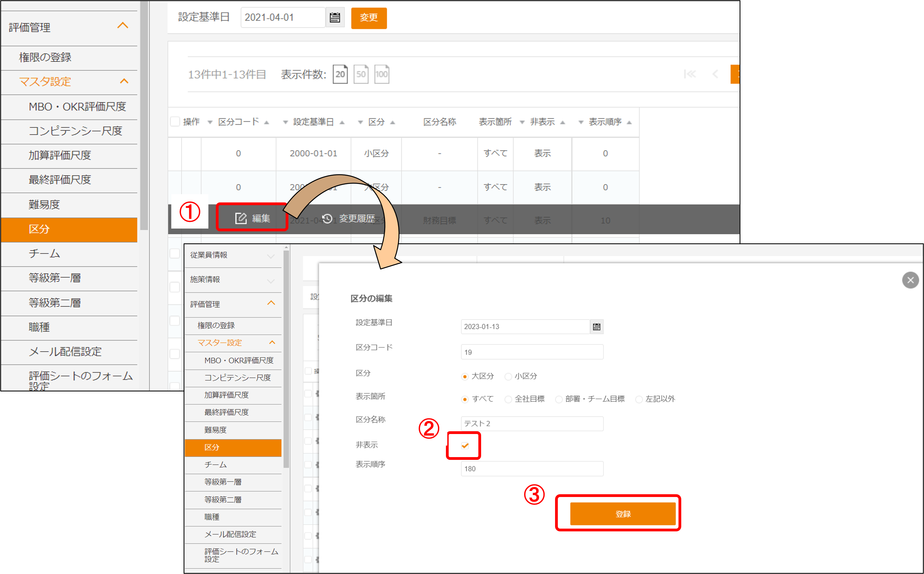Open MBO・OKR評価尺度 in left sidebar
924x574 pixels.
(x=77, y=107)
